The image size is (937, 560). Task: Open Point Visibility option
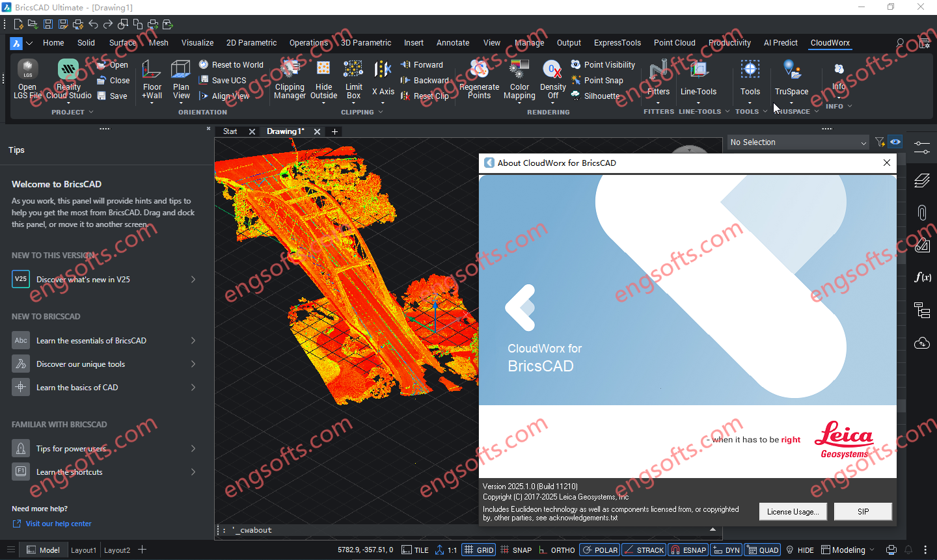point(603,65)
